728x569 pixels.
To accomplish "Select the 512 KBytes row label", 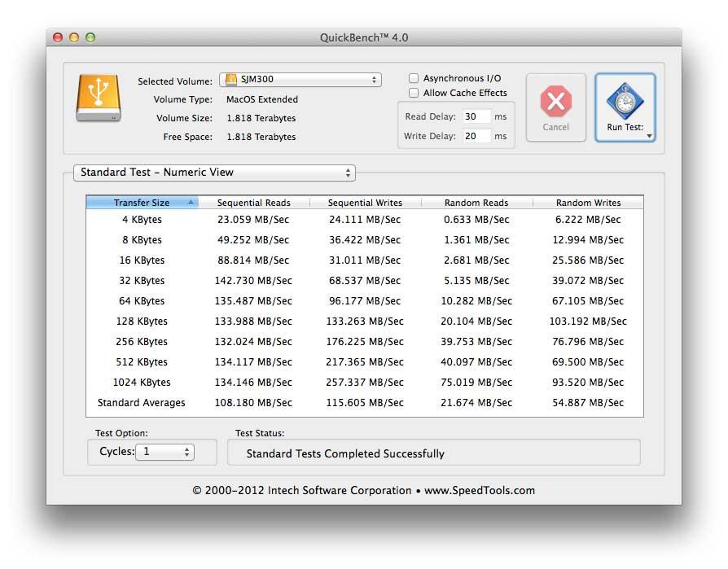I will coord(142,362).
